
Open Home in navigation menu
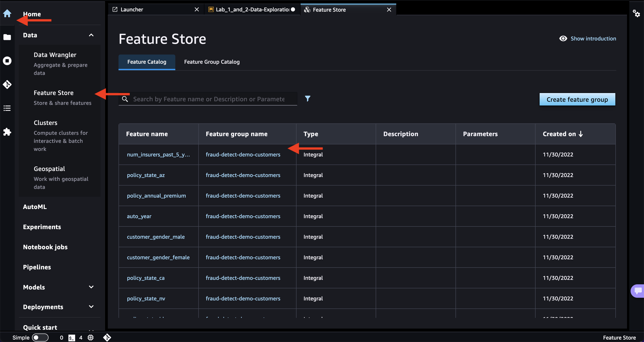pyautogui.click(x=32, y=14)
